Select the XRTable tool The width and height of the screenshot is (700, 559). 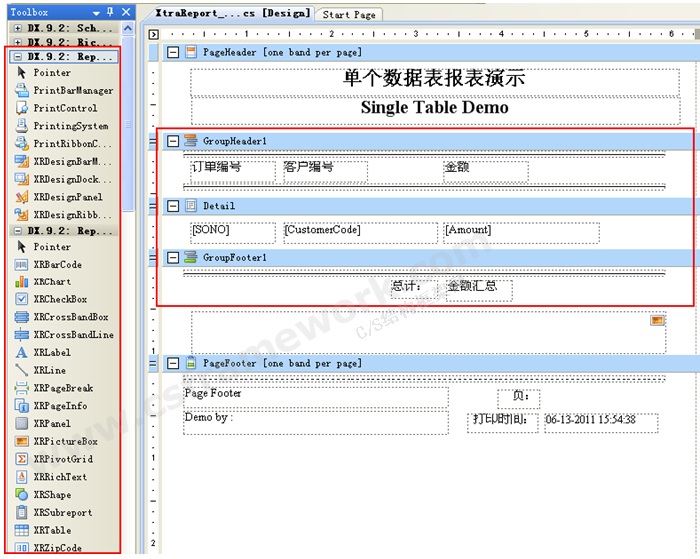tap(52, 530)
